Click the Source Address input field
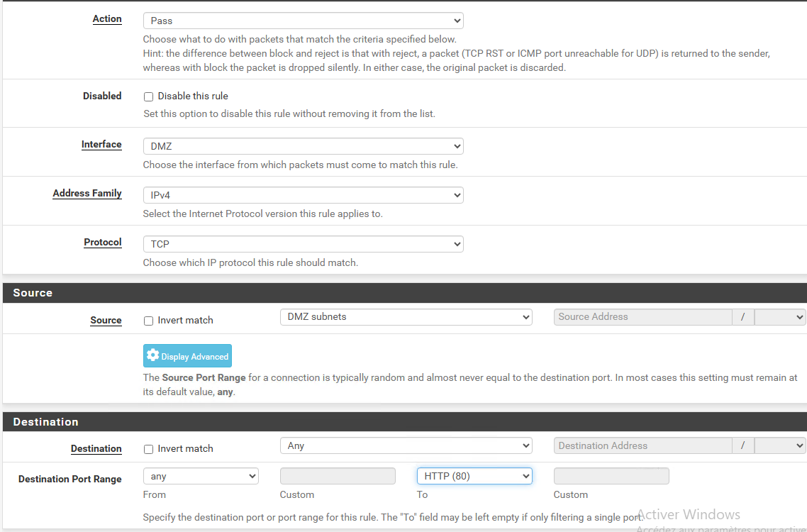807x532 pixels. 642,317
